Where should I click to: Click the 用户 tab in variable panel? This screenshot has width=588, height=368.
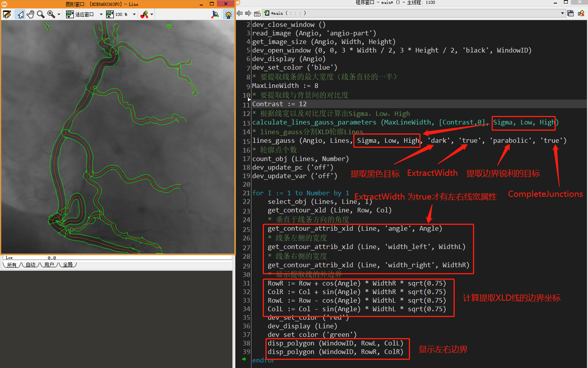coord(49,265)
